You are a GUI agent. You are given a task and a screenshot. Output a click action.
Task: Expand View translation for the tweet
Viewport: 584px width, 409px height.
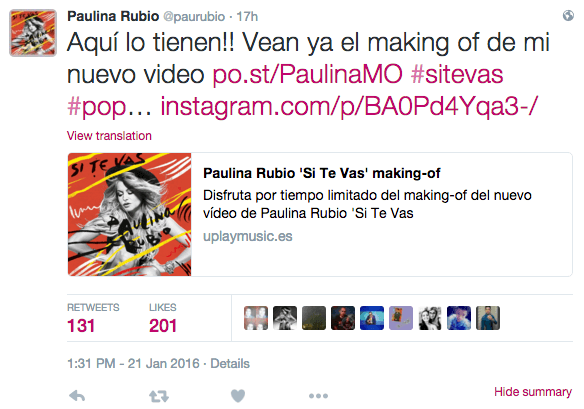coord(109,136)
